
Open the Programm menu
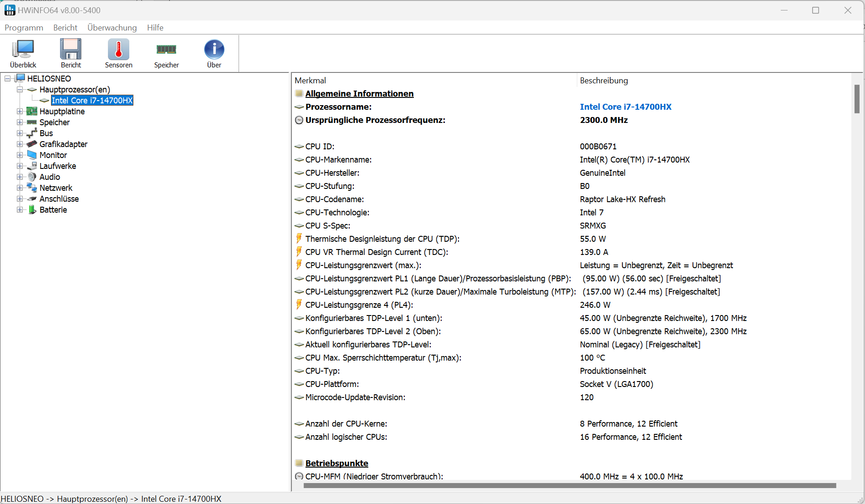24,28
